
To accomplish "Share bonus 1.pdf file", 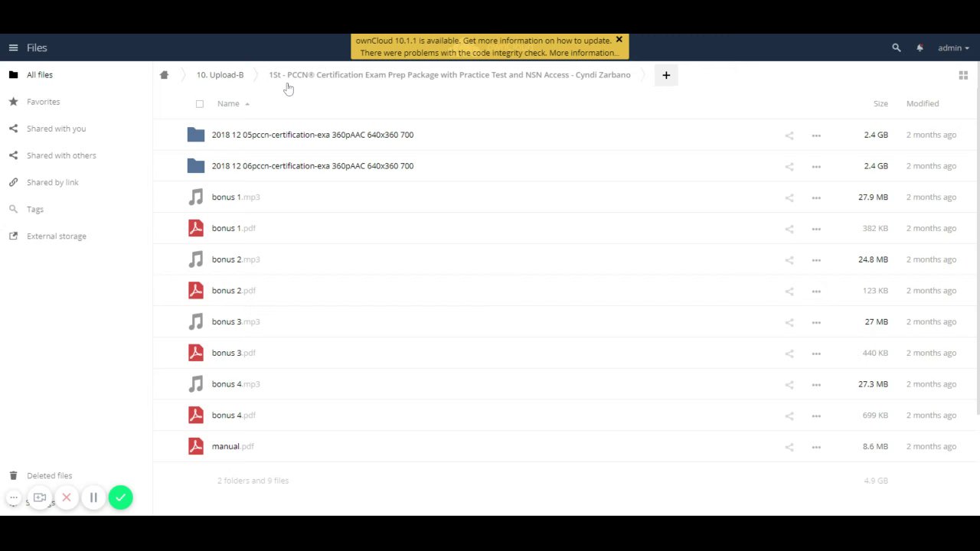I will (x=789, y=229).
